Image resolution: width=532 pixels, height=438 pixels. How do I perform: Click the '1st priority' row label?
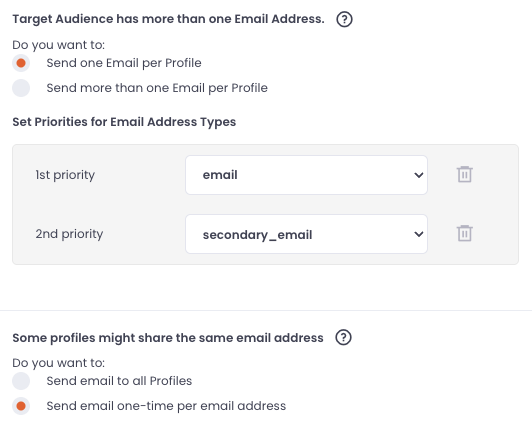point(65,175)
